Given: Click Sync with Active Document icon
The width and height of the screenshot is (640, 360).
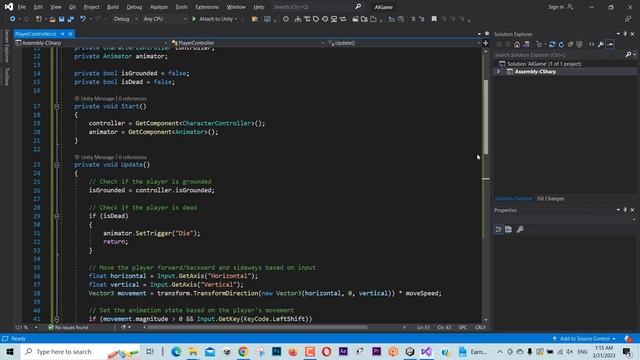Looking at the screenshot, I should [x=552, y=44].
